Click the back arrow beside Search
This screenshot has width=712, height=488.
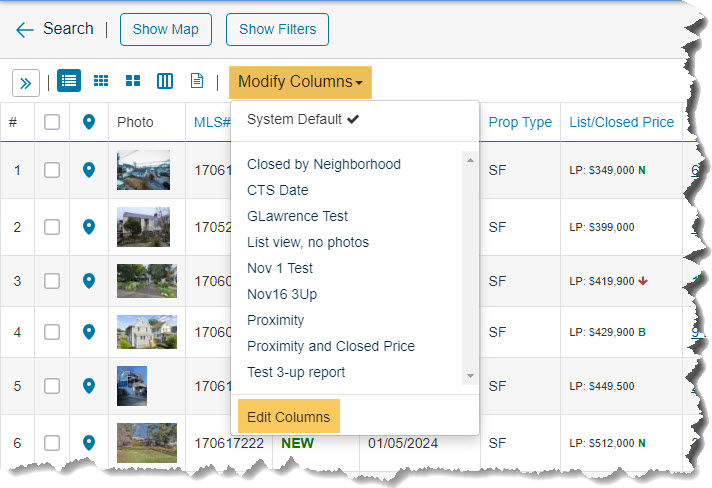click(25, 30)
